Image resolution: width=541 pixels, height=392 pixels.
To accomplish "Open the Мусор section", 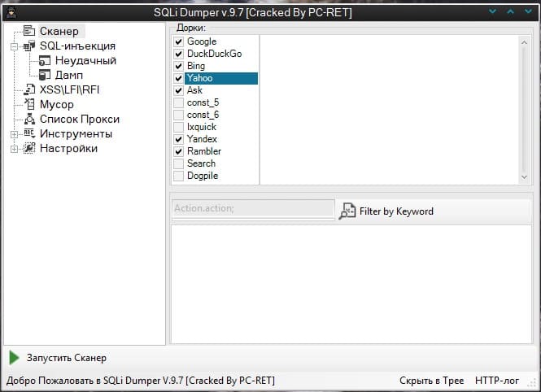I will [x=57, y=104].
